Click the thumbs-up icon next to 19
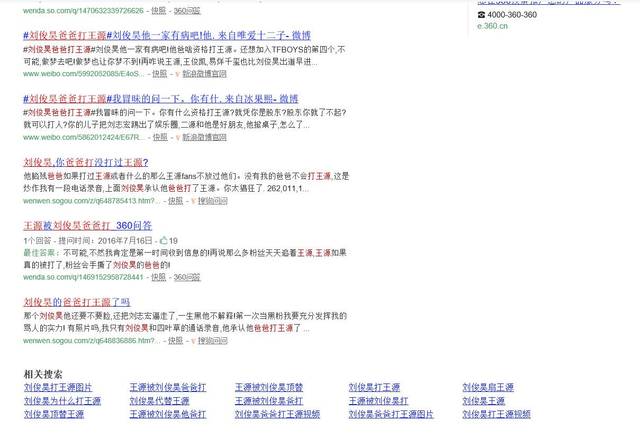The width and height of the screenshot is (640, 438). [x=163, y=240]
